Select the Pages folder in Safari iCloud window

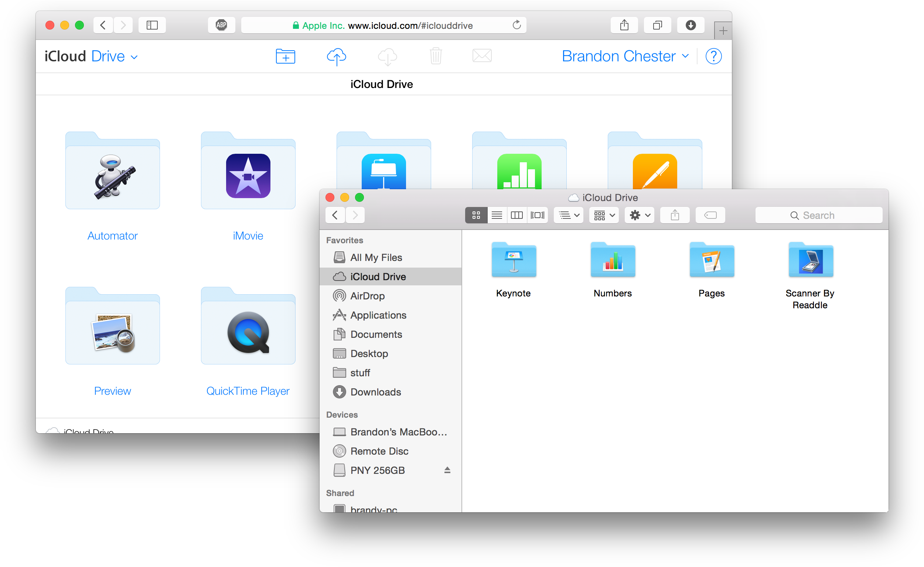coord(655,161)
